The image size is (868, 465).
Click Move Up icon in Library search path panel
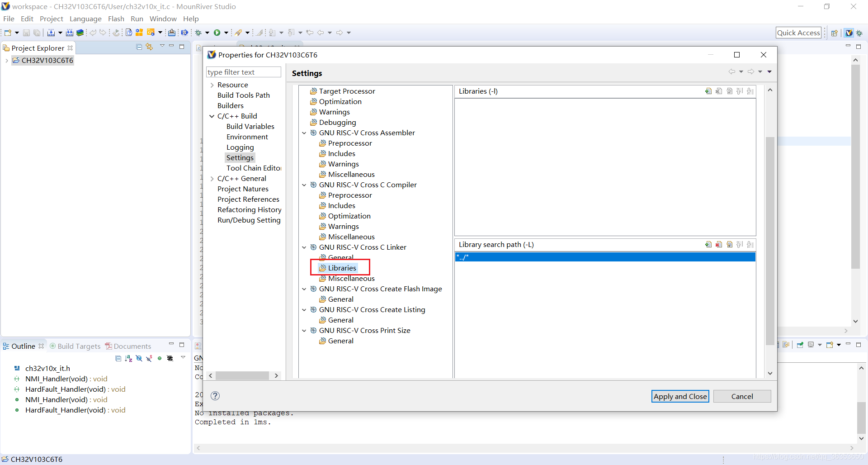pos(740,244)
